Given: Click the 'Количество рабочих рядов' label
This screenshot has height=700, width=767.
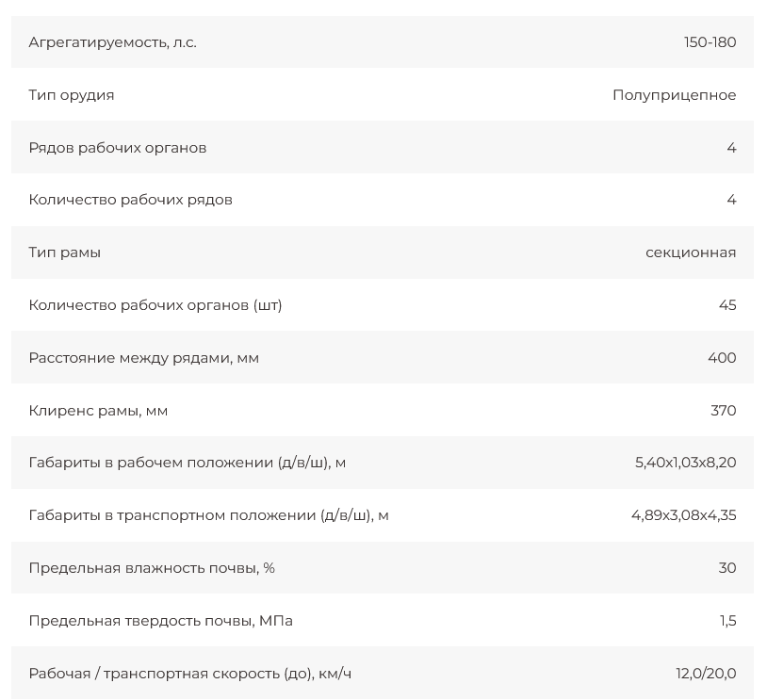Looking at the screenshot, I should (130, 200).
